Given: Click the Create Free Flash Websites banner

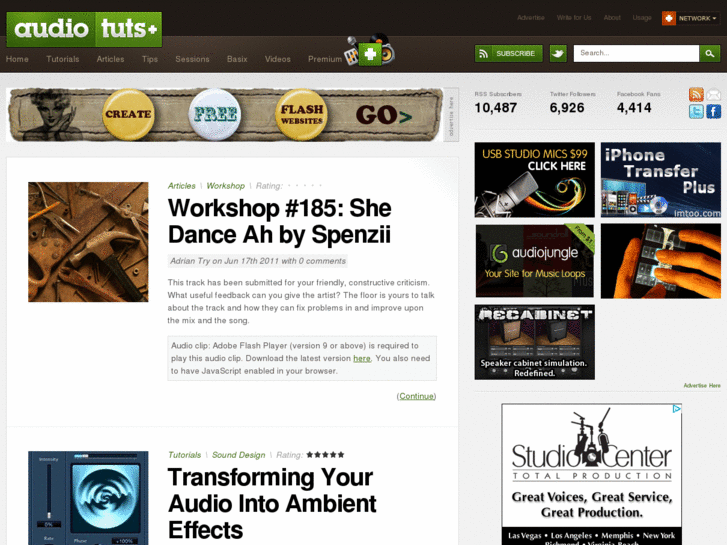Looking at the screenshot, I should tap(225, 115).
